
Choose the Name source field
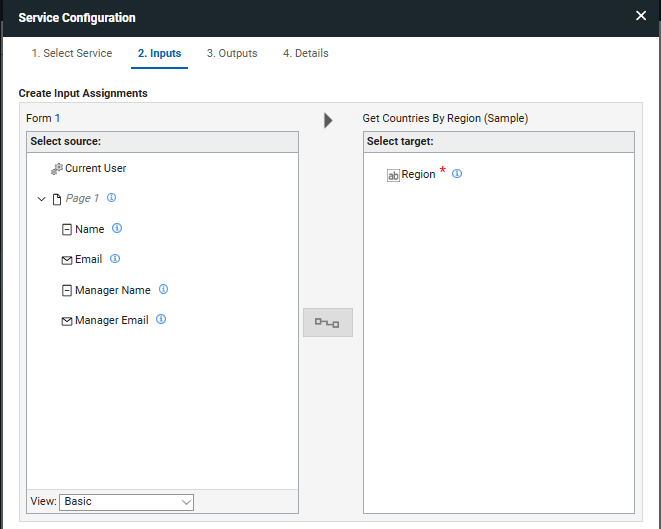click(89, 230)
